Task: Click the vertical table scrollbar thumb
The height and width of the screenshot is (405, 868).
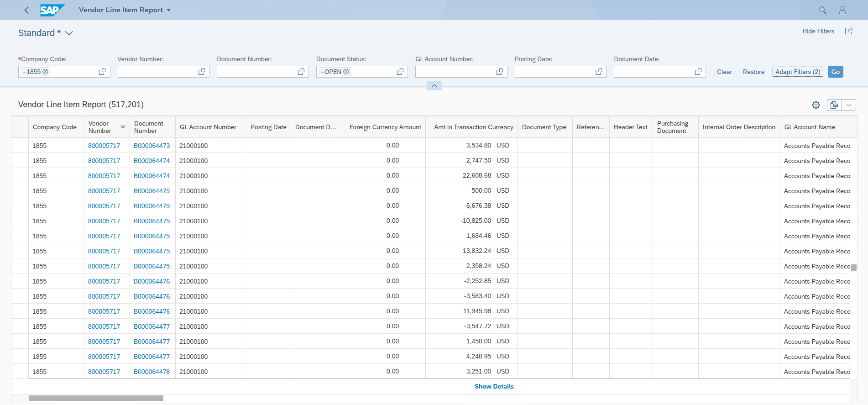Action: point(854,268)
